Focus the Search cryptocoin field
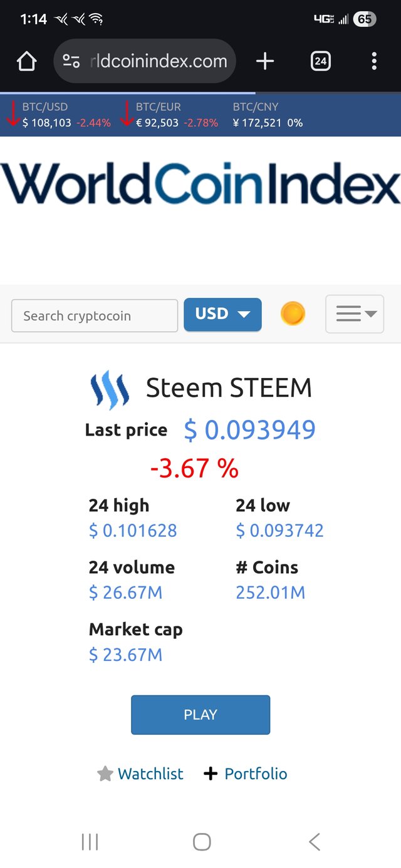 tap(95, 315)
